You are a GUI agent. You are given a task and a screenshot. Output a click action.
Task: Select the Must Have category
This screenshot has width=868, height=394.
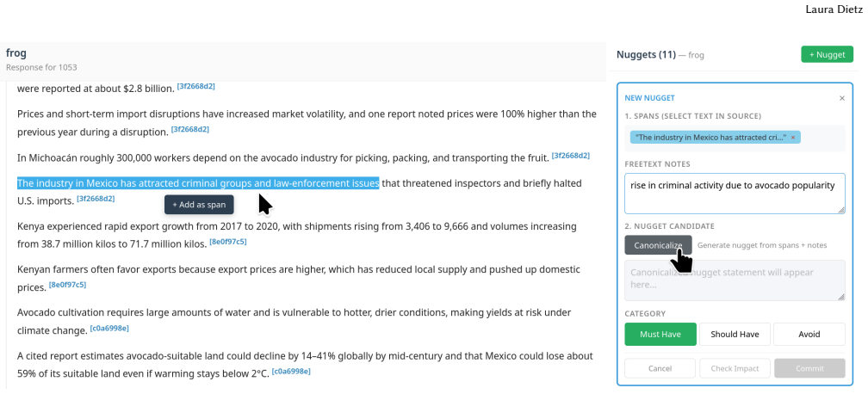coord(660,335)
